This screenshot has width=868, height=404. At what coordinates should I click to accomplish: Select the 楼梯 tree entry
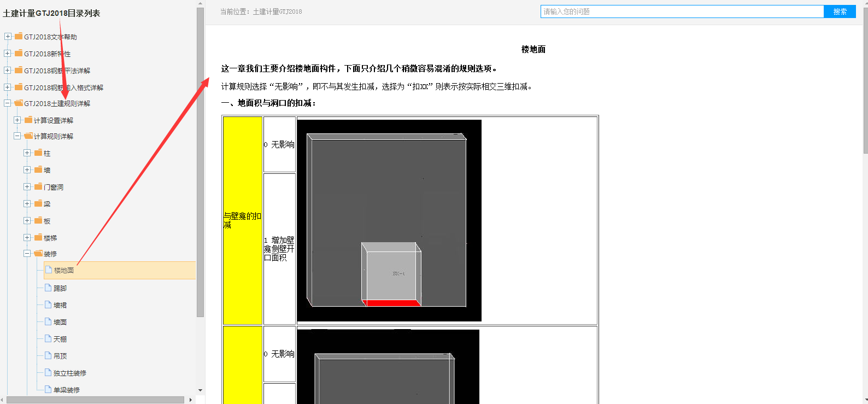tap(50, 238)
